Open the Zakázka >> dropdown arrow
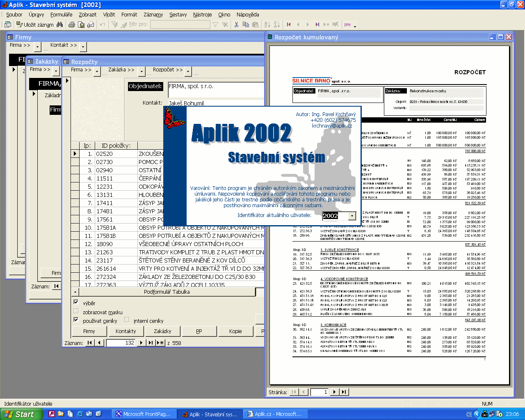The height and width of the screenshot is (420, 525). (142, 71)
